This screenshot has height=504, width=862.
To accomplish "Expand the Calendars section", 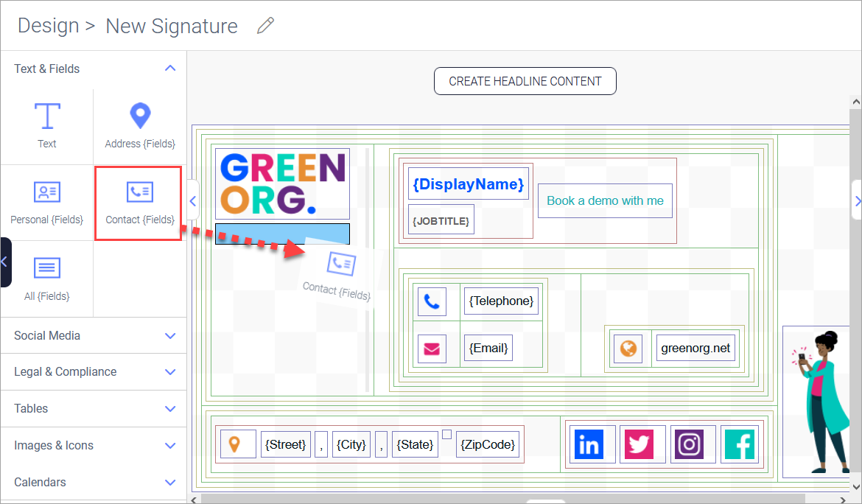I will click(x=170, y=482).
